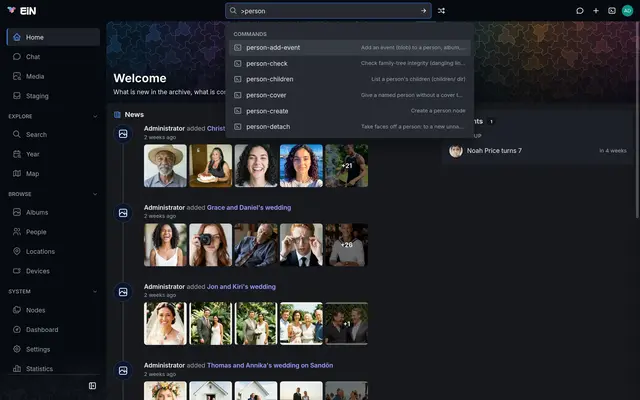Screen dimensions: 640x400
Task: Open Devices in the sidebar
Action: (x=53, y=271)
